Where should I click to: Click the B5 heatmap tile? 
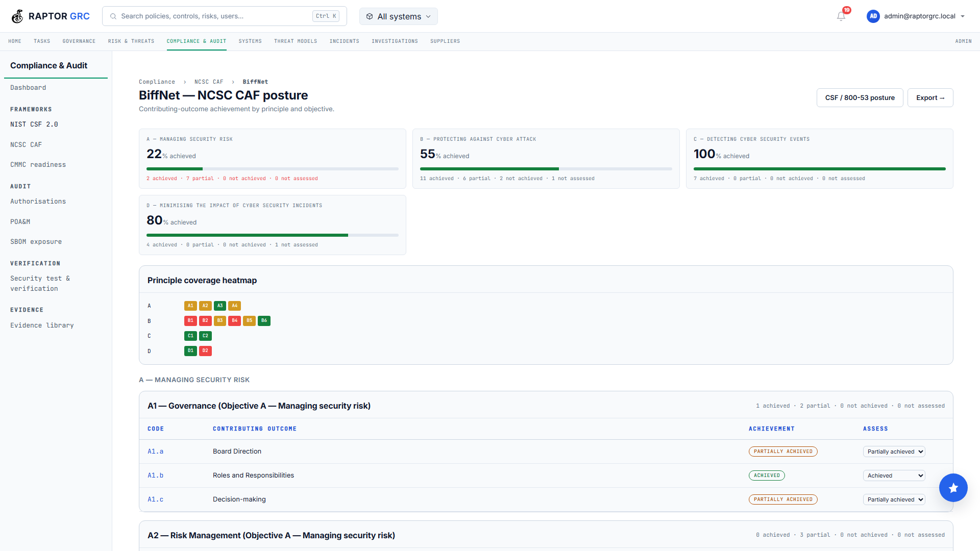click(x=250, y=321)
